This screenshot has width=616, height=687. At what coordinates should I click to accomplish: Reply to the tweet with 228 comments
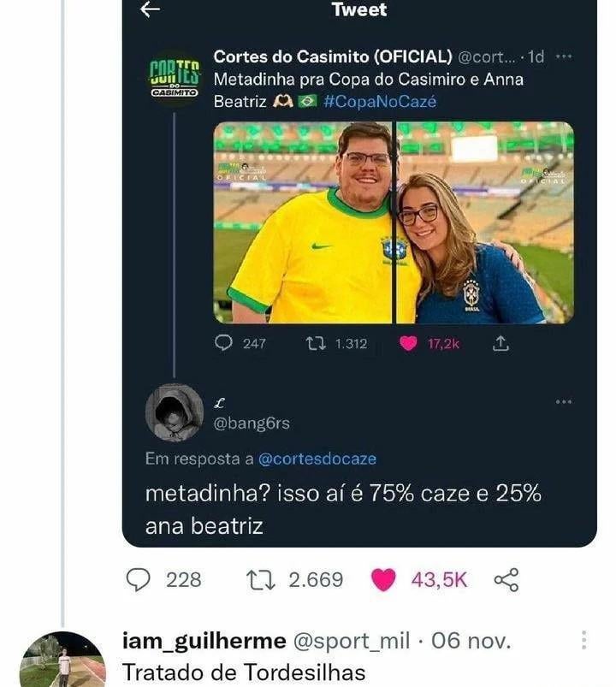(x=139, y=580)
